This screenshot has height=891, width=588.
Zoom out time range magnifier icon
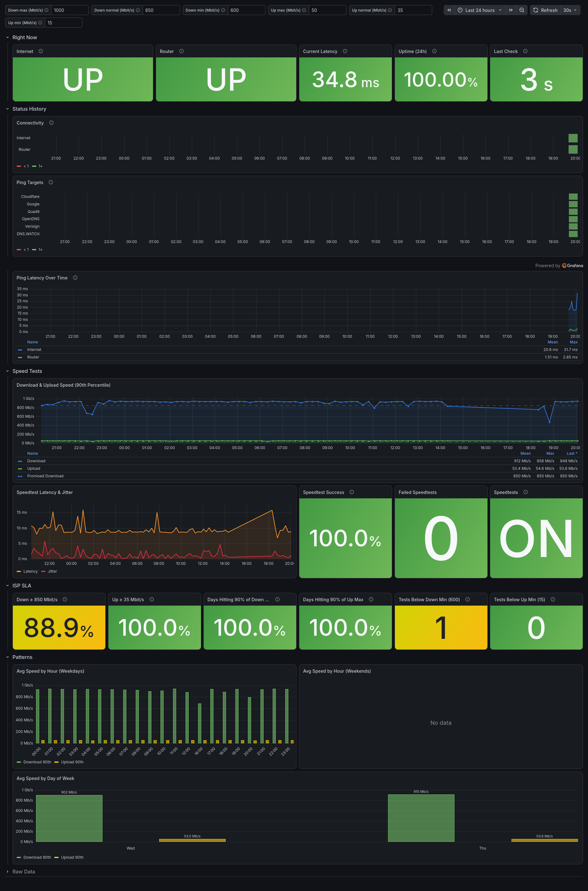[522, 10]
